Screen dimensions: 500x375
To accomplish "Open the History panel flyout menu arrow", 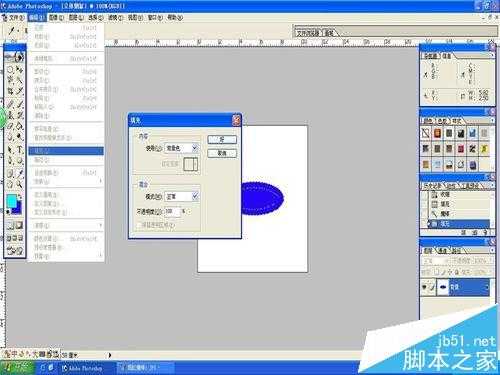I will 492,185.
